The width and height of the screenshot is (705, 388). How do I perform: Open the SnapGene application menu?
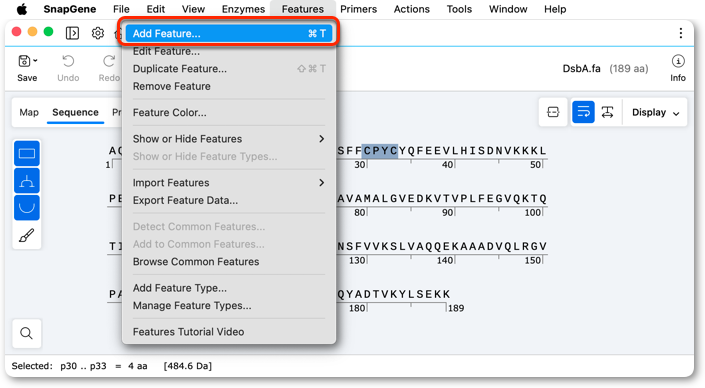pyautogui.click(x=70, y=9)
